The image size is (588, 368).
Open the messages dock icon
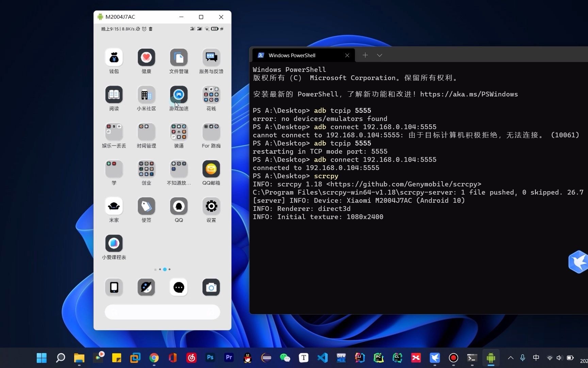tap(179, 287)
